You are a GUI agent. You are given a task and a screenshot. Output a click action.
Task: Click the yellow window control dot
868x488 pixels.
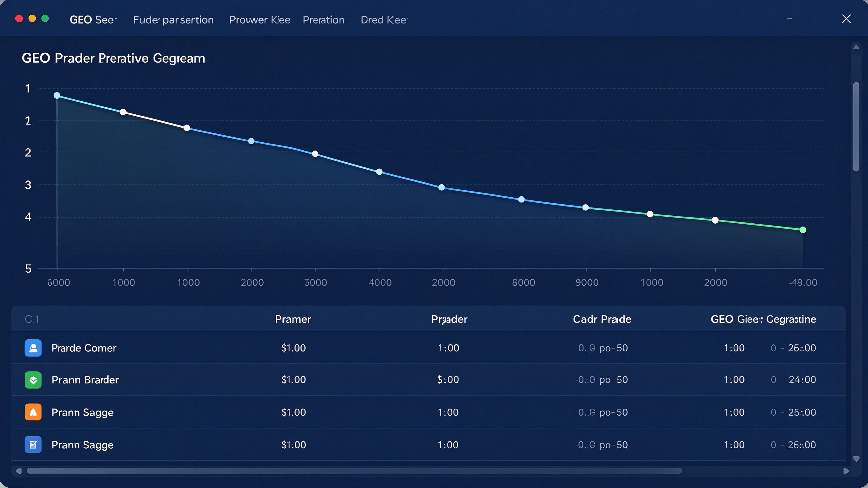32,18
